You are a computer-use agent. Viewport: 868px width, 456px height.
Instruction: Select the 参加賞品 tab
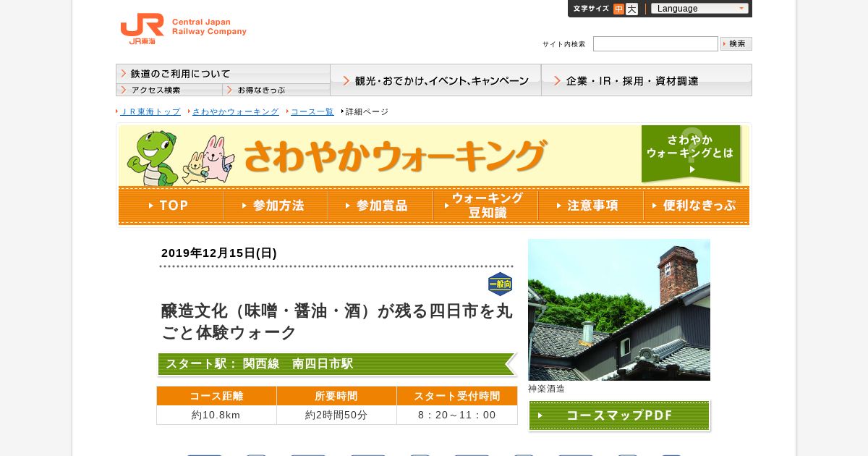[x=380, y=206]
